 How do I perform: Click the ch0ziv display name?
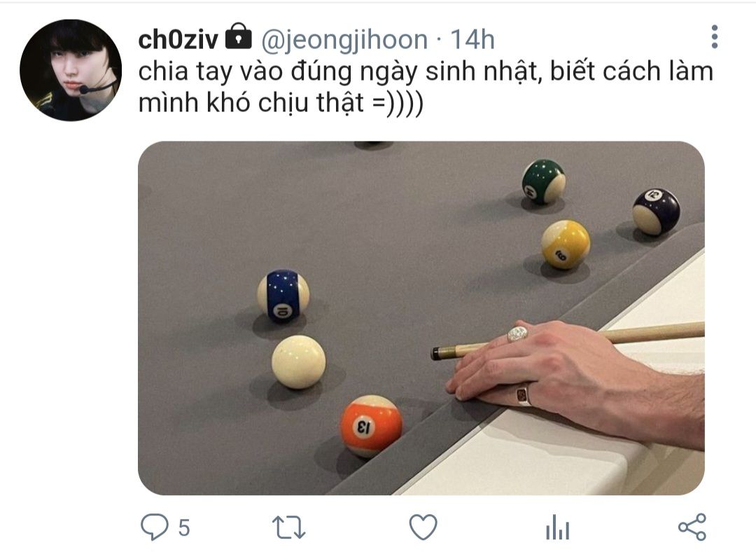point(178,39)
